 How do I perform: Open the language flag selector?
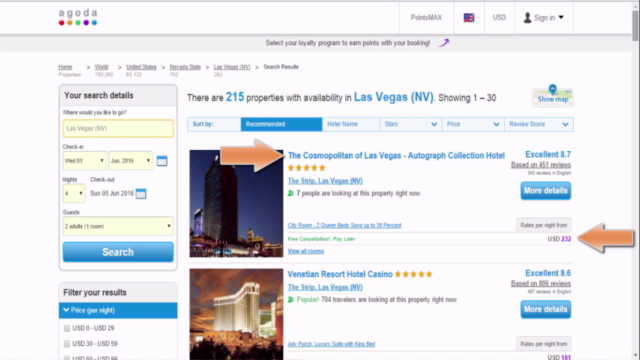click(469, 18)
